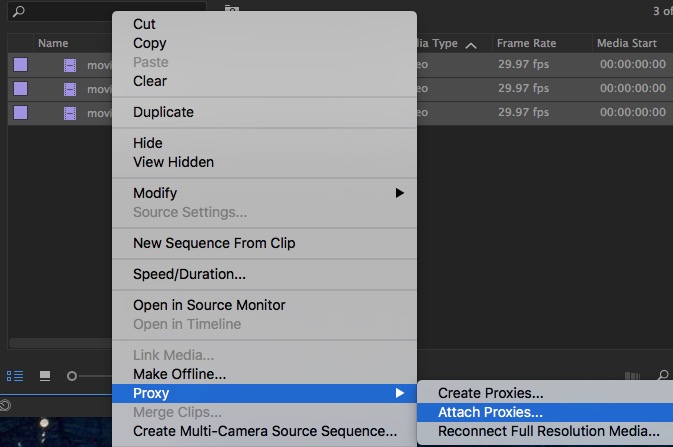Click the search magnifier icon in project panel
The height and width of the screenshot is (447, 673).
tap(19, 12)
